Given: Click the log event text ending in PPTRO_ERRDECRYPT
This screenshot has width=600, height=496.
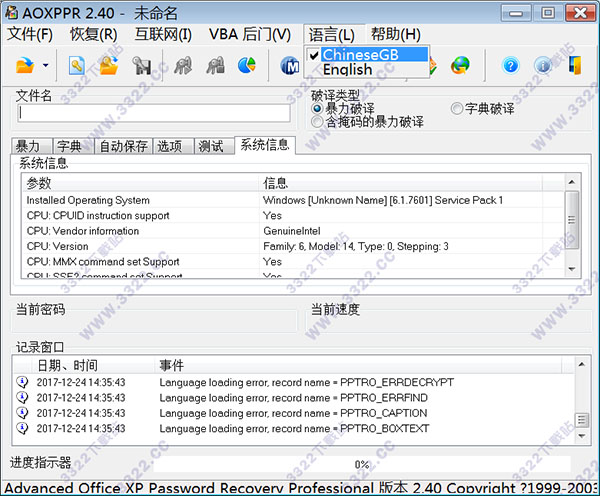Looking at the screenshot, I should 307,382.
